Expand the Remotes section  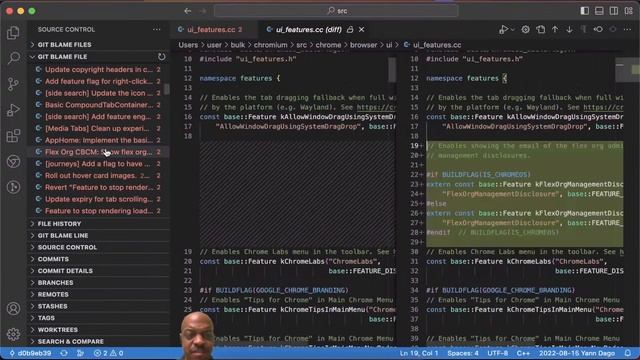[x=99, y=294]
